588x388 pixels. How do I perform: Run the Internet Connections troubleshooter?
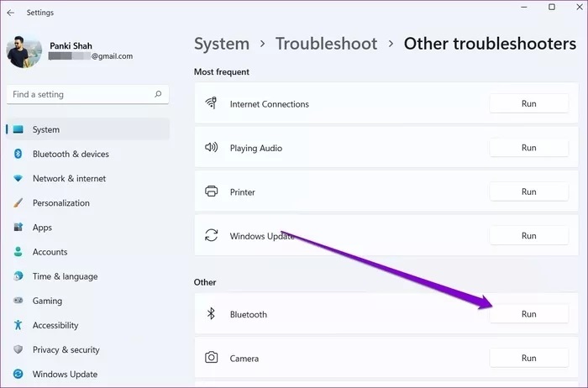528,104
